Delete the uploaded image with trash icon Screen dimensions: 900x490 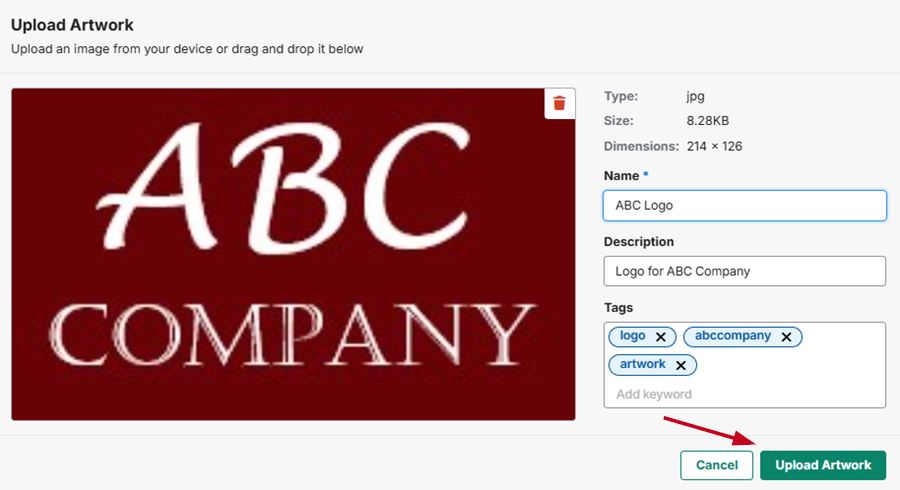559,103
